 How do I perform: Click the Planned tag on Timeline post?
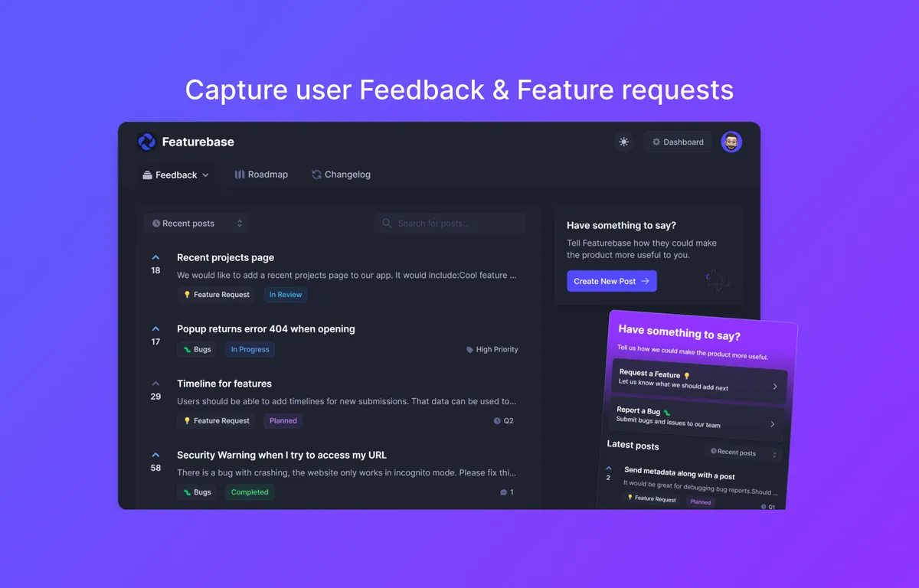[283, 420]
